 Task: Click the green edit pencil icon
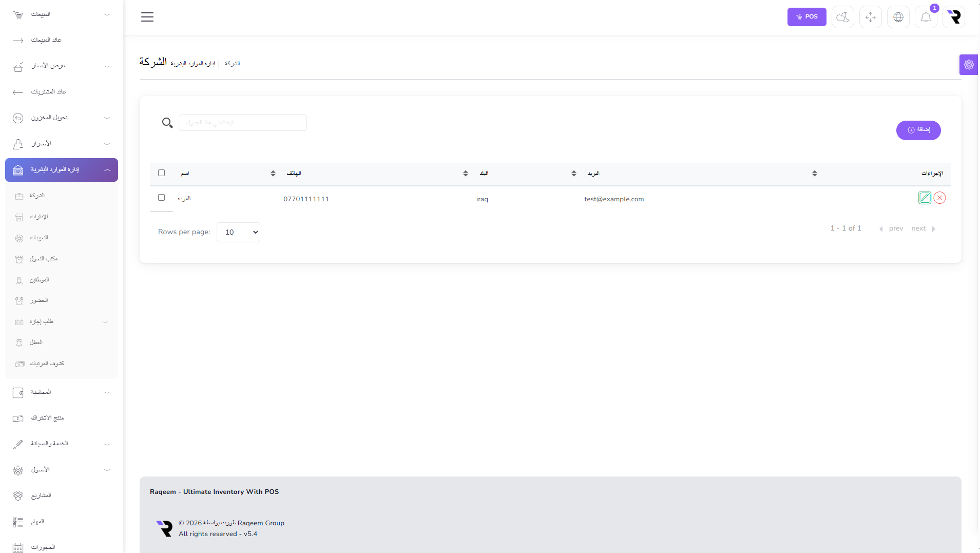point(925,198)
